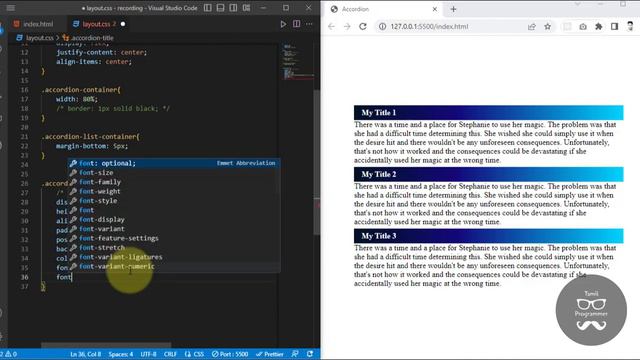Click Ln 36, Col 8 status entry
Viewport: 640px width, 360px height.
(x=85, y=354)
